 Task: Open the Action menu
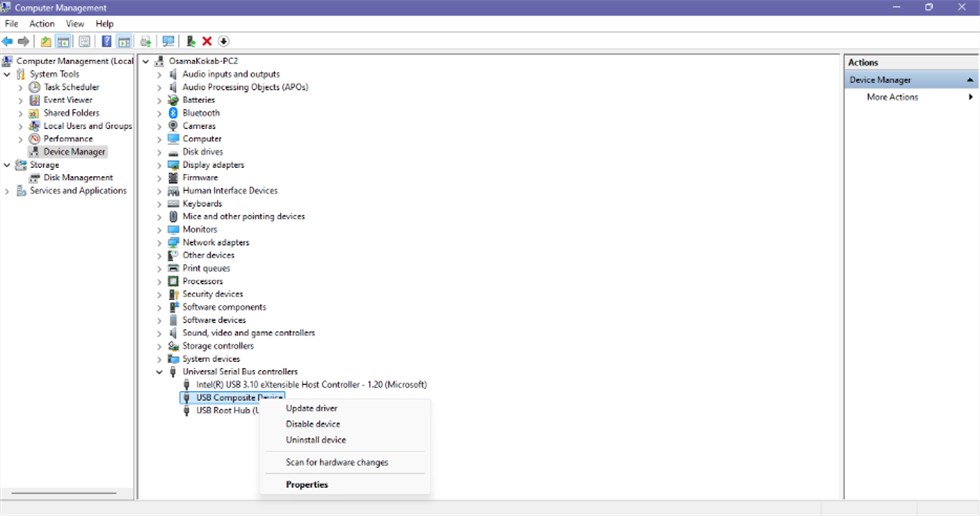42,24
